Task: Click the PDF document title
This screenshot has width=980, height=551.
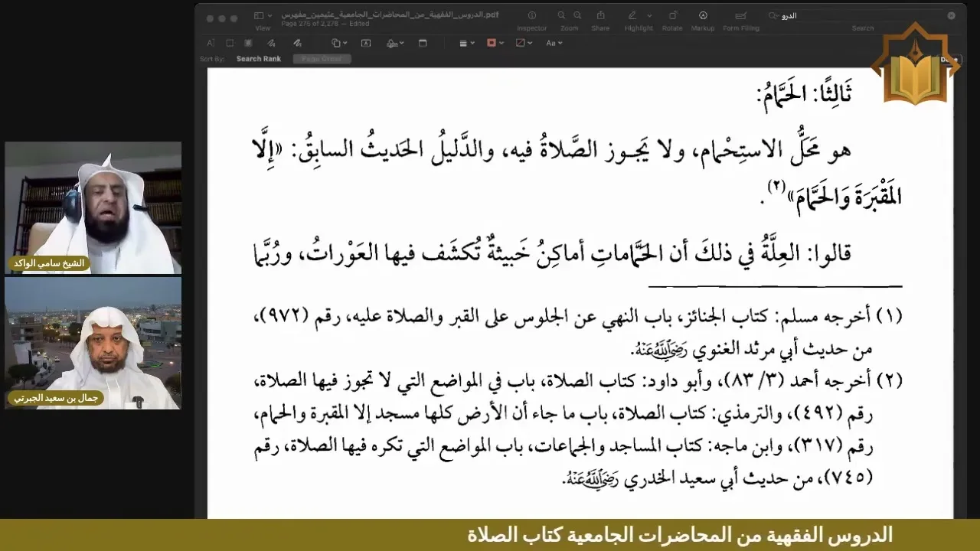Action: [390, 15]
